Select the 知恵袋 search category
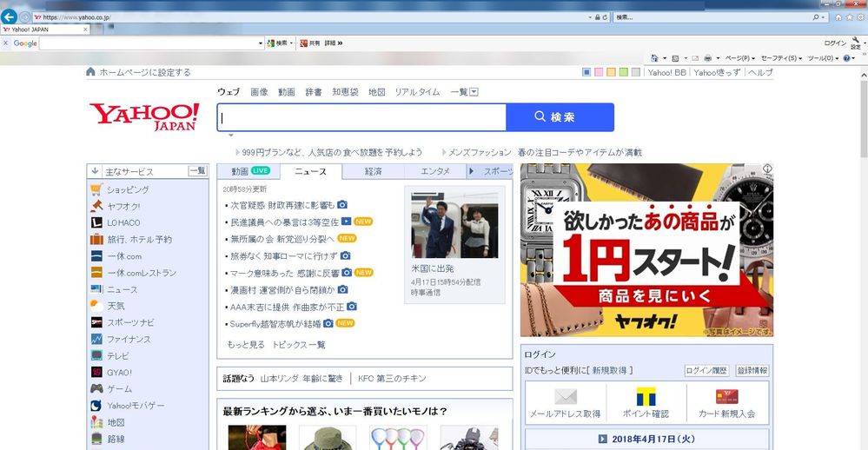The width and height of the screenshot is (868, 450). click(345, 92)
